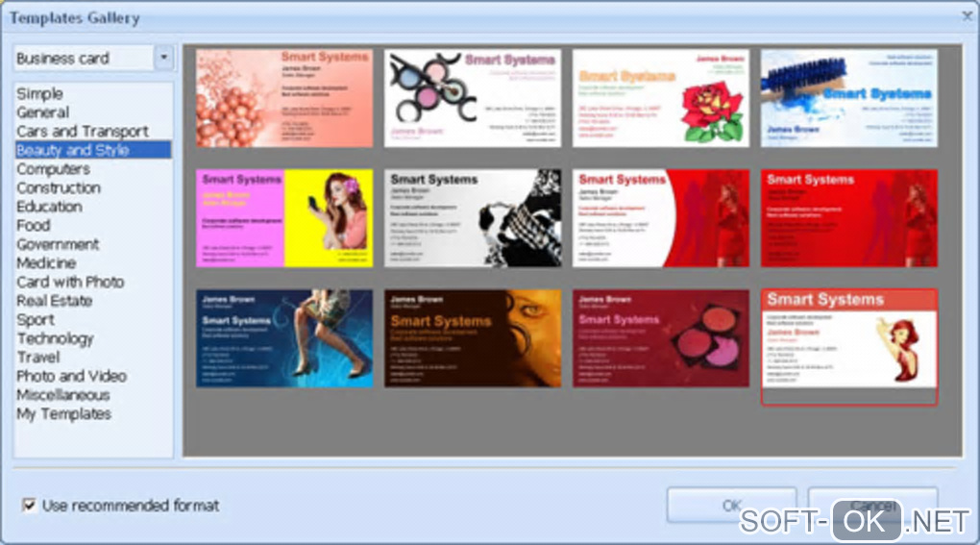Open the Card with Photo category
The image size is (980, 545).
pyautogui.click(x=70, y=282)
